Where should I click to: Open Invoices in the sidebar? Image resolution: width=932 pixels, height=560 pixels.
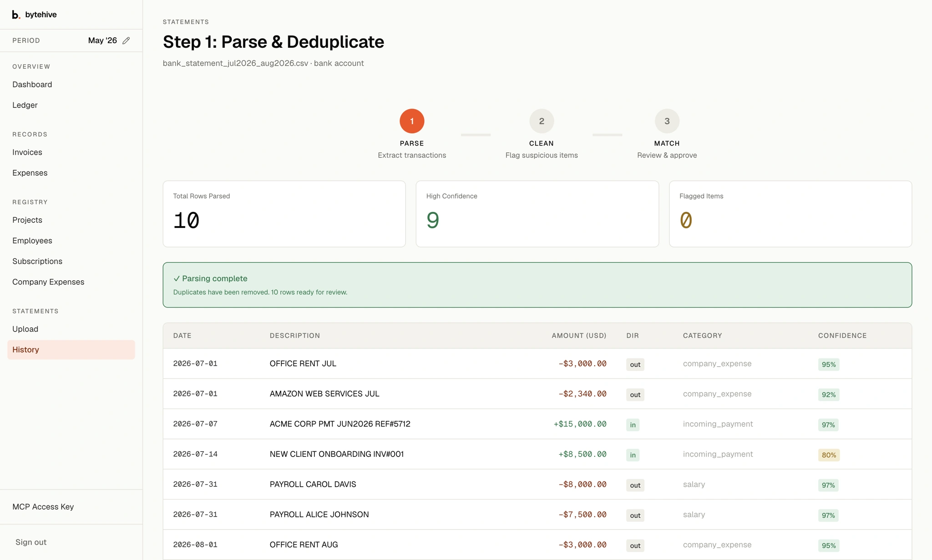pyautogui.click(x=27, y=152)
